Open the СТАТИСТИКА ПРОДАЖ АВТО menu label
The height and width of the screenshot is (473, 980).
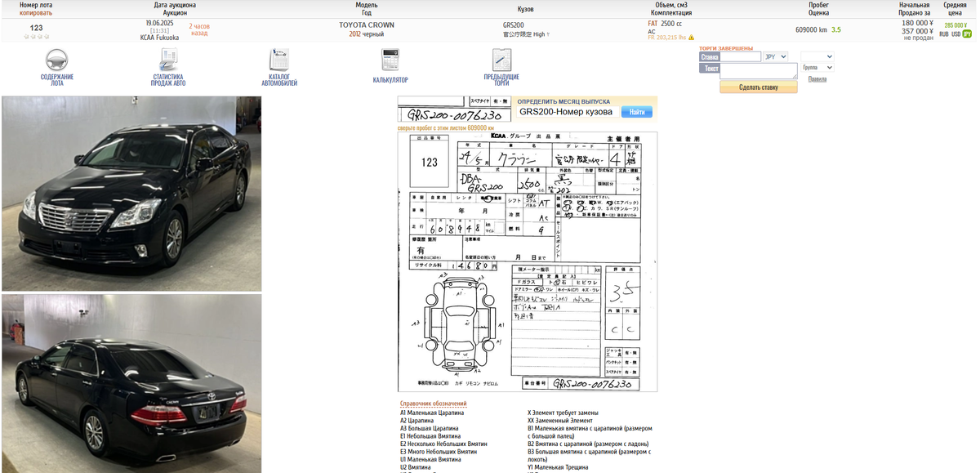[x=168, y=80]
